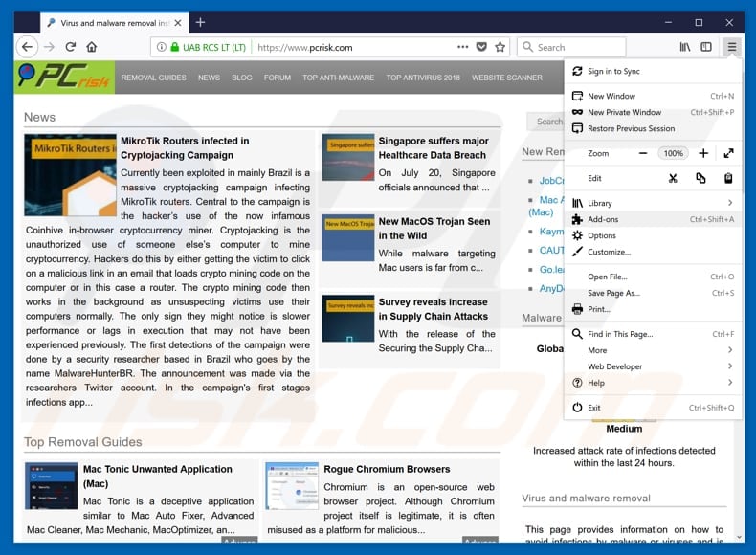This screenshot has height=555, width=756.
Task: Open Supply Chain Attacks survey headline
Action: tap(433, 309)
